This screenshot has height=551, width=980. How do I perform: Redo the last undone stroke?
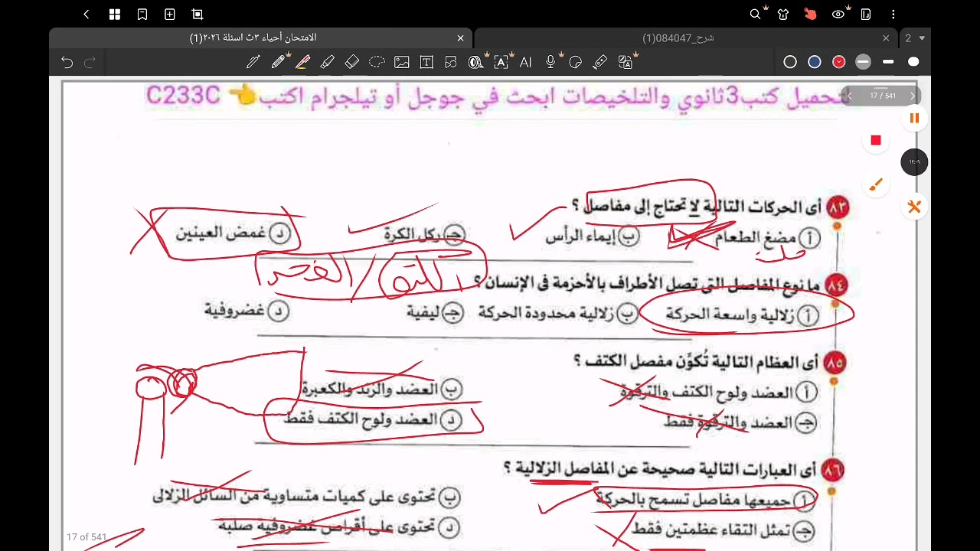pos(90,62)
